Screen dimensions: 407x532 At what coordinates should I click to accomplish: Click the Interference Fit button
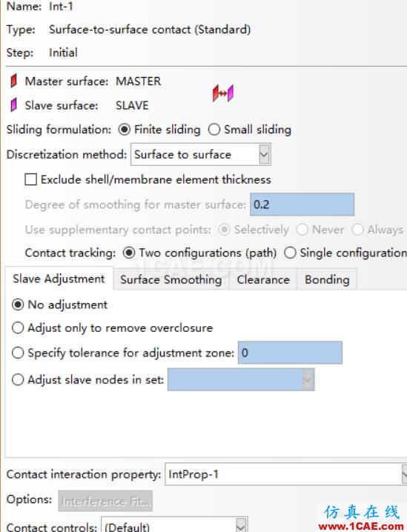pos(105,501)
